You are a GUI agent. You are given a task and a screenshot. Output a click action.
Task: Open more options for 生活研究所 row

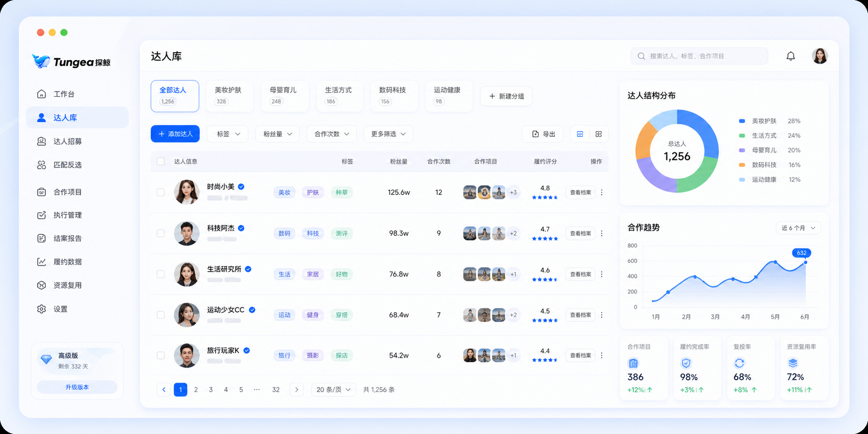click(x=602, y=274)
